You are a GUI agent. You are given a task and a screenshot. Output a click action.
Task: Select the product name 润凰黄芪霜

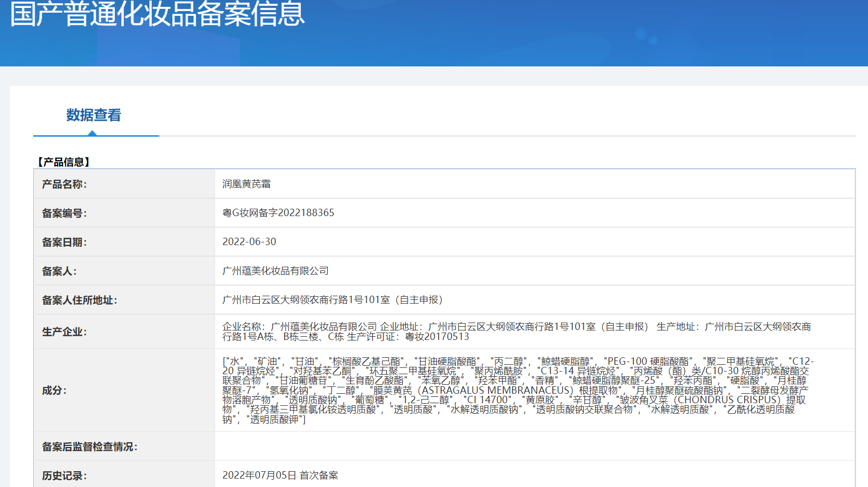tap(246, 184)
